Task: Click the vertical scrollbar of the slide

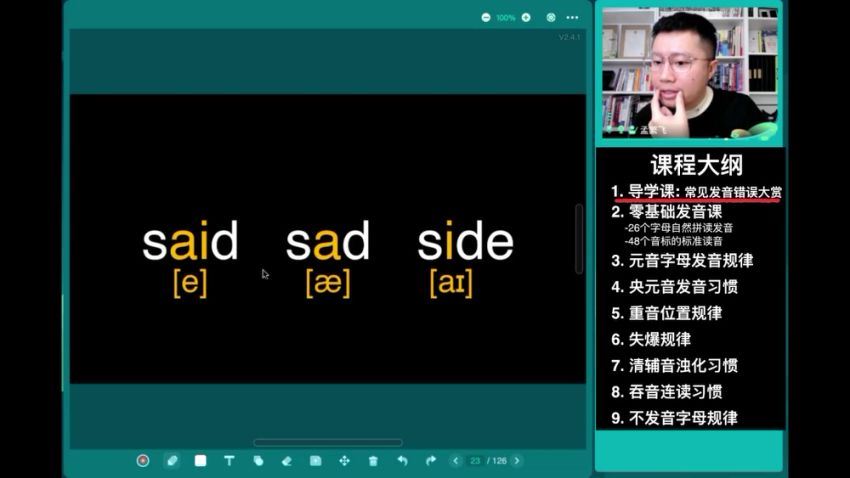Action: click(x=579, y=239)
